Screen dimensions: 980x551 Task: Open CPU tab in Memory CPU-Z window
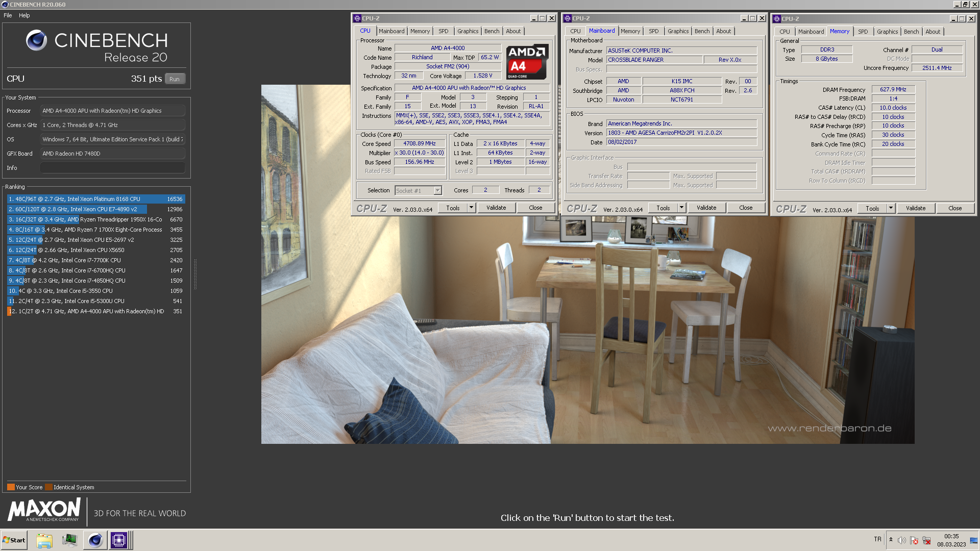click(785, 32)
